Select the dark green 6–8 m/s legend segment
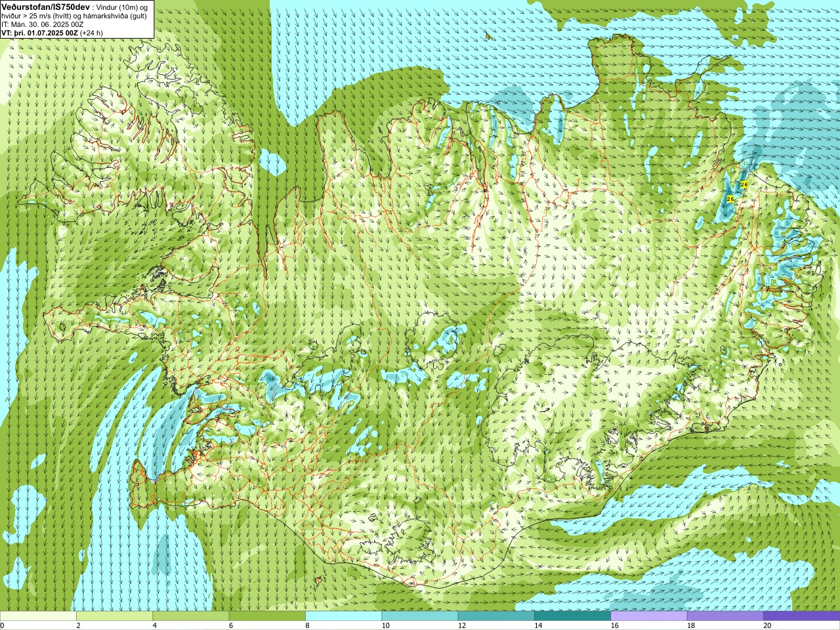This screenshot has width=840, height=630. pyautogui.click(x=267, y=616)
